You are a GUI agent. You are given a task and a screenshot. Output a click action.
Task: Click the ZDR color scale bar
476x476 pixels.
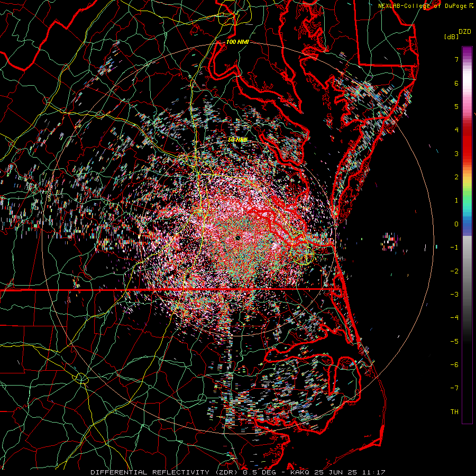[467, 235]
